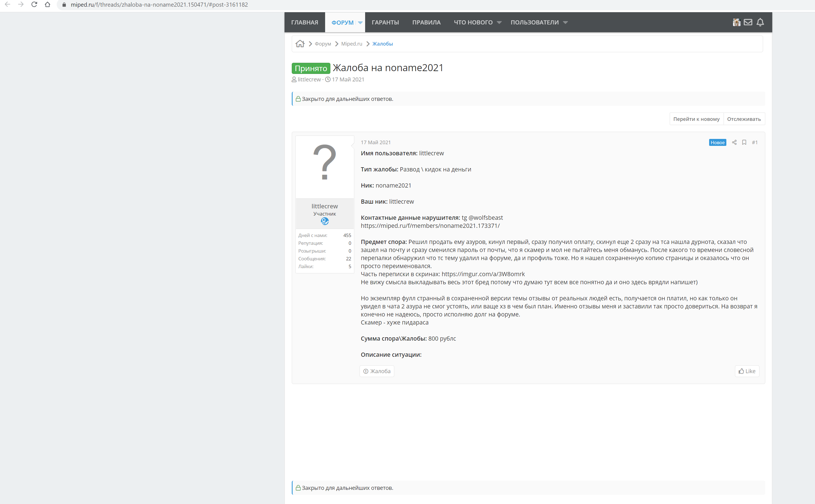This screenshot has width=815, height=504.
Task: Click the share icon on post #1
Action: tap(734, 142)
